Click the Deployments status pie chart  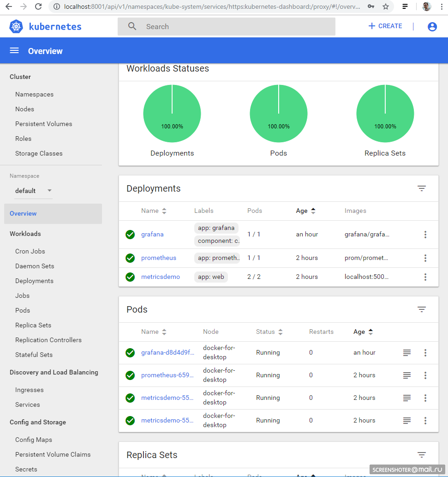[172, 114]
